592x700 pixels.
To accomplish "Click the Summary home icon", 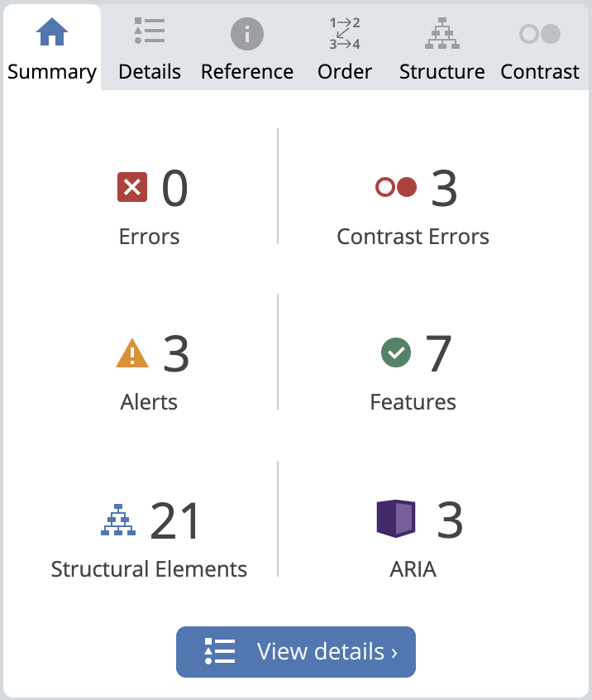I will [52, 31].
